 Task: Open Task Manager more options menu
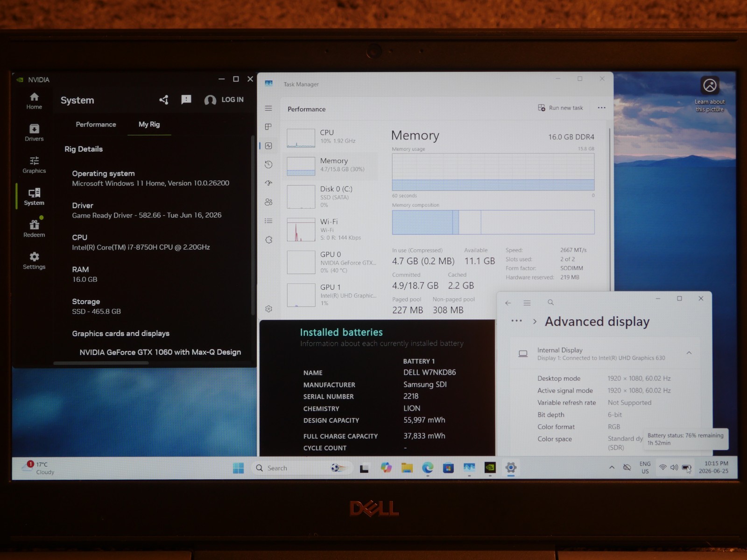[601, 108]
